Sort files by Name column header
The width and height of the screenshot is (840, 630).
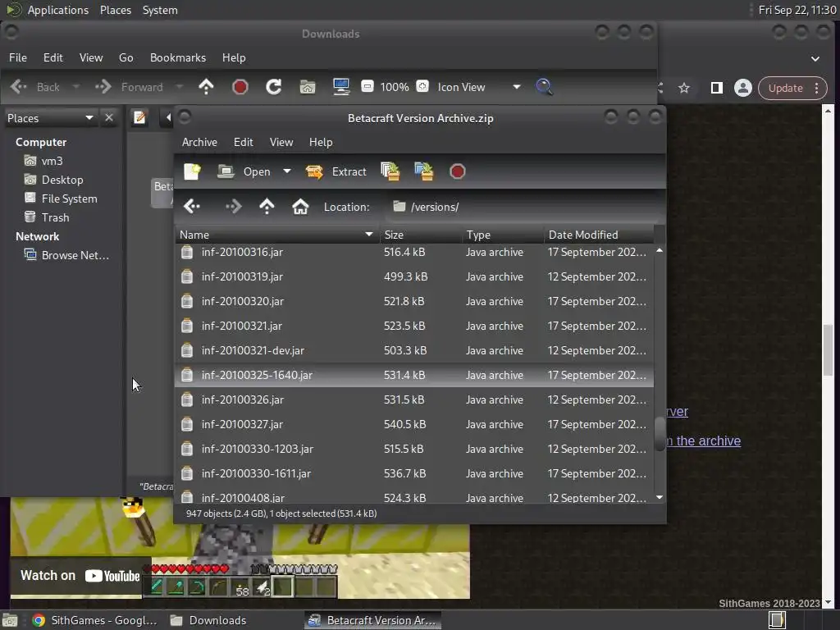pyautogui.click(x=277, y=235)
